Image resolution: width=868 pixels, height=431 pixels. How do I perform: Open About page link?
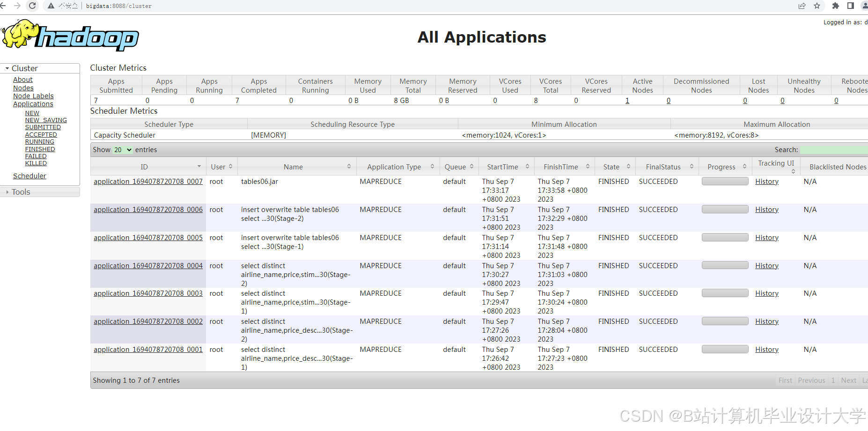[23, 80]
